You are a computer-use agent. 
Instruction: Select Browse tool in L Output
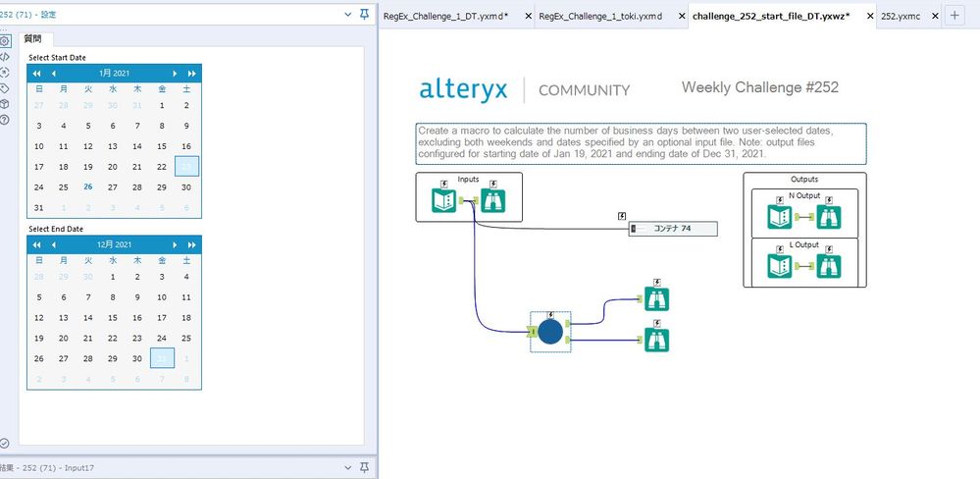tap(829, 266)
